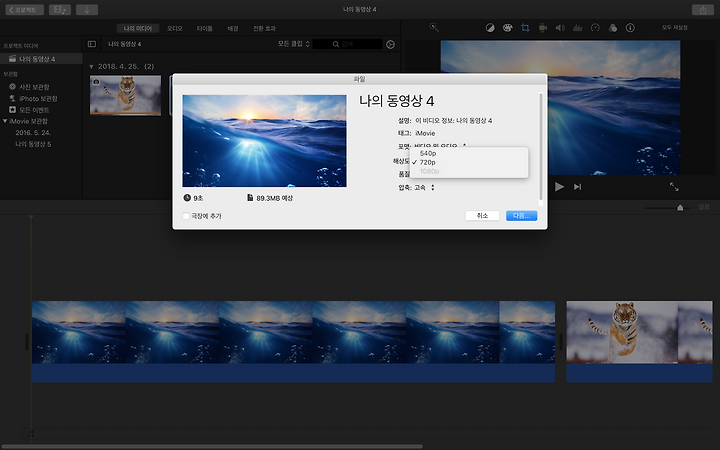Open the volume adjustment tool
This screenshot has width=720, height=450.
[x=560, y=28]
